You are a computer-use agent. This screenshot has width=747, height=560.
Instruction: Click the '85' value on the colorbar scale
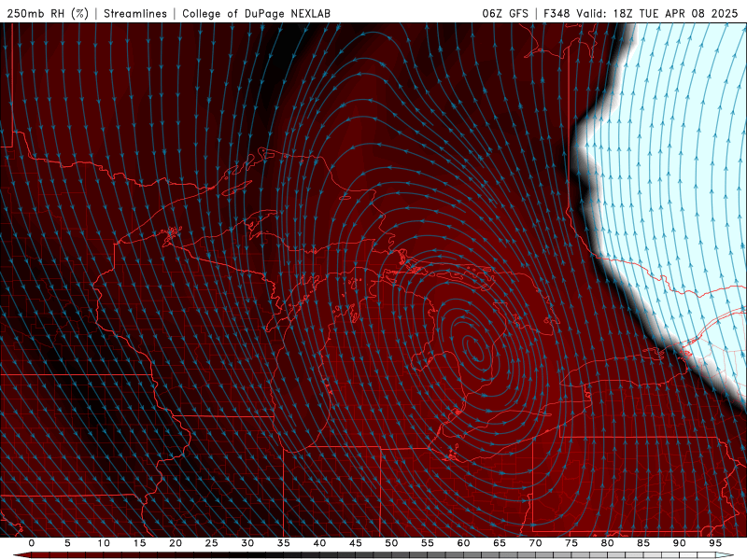click(643, 543)
